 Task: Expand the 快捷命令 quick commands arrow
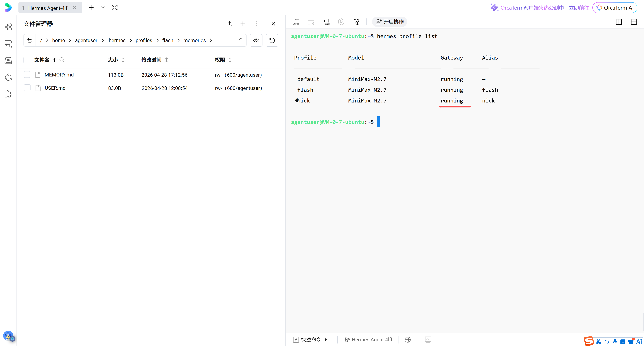coord(326,339)
